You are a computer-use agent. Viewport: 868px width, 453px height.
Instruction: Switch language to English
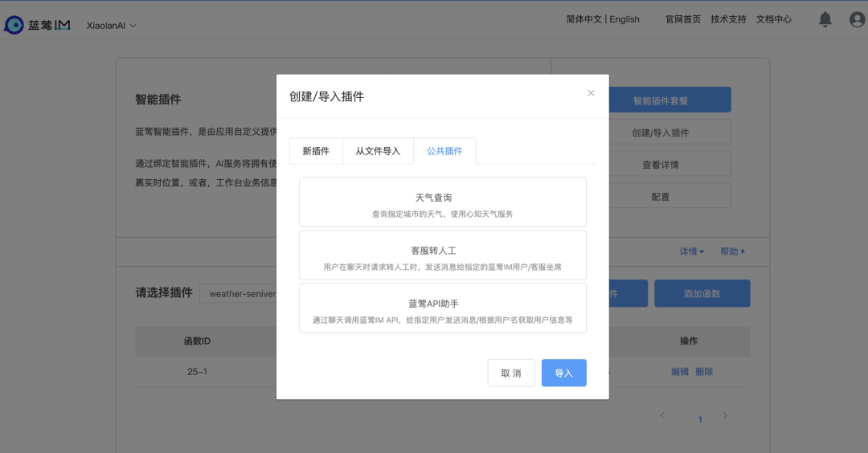[x=624, y=19]
